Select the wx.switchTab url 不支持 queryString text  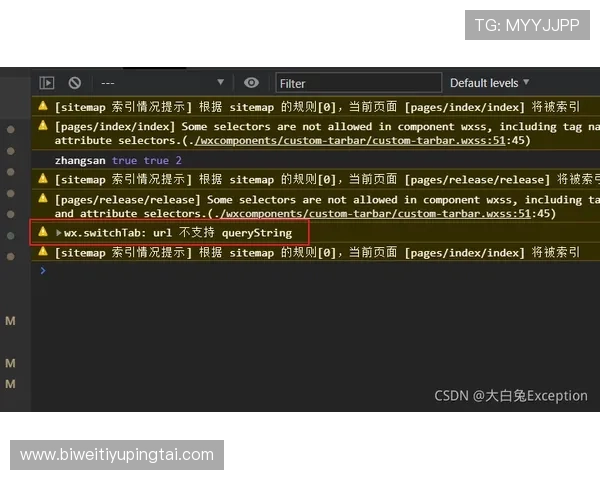tap(178, 232)
